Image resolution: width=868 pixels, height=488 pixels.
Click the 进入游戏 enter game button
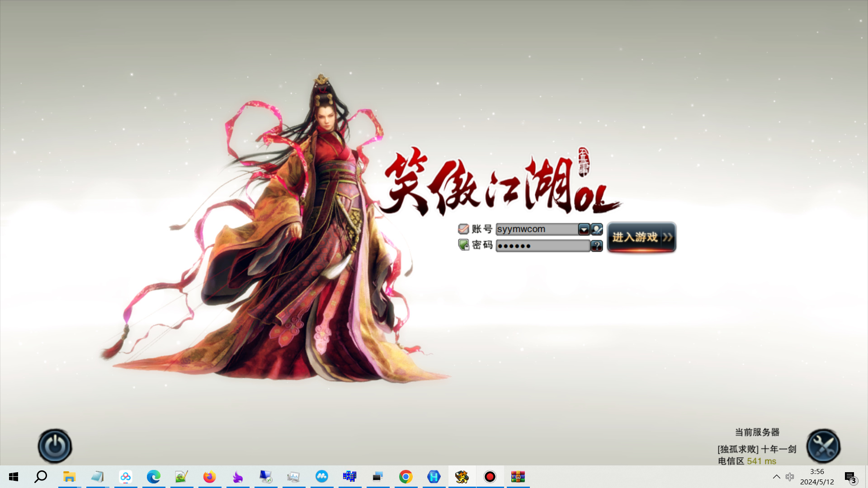pyautogui.click(x=641, y=237)
